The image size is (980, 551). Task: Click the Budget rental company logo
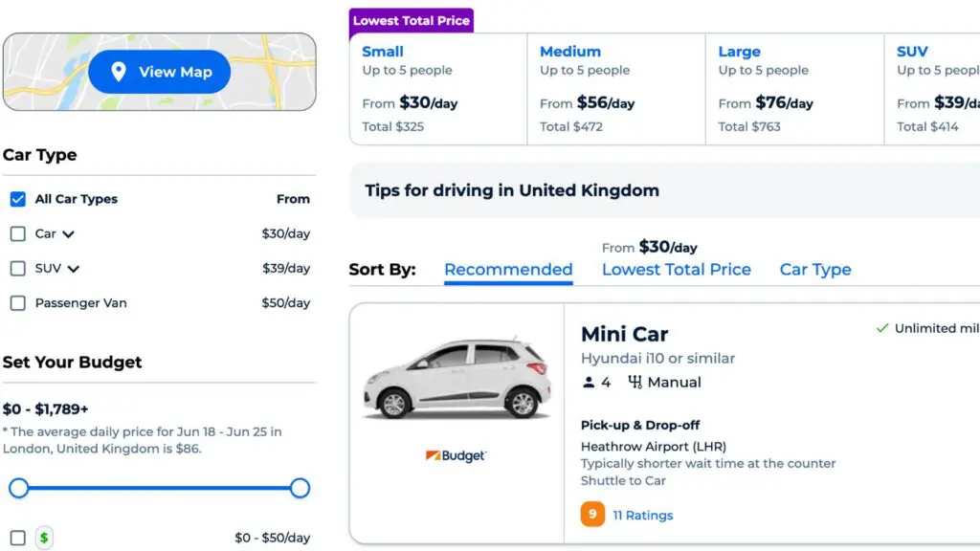457,456
